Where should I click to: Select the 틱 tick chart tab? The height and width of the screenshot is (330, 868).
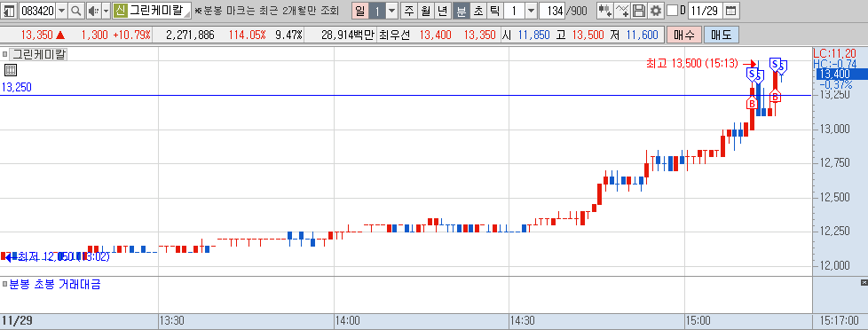tap(495, 11)
